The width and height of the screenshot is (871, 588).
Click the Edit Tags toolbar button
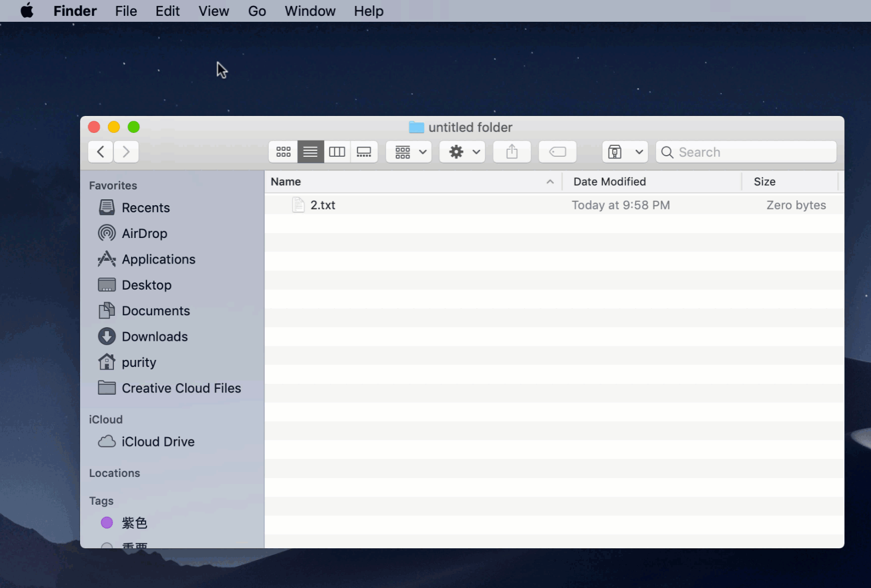558,152
